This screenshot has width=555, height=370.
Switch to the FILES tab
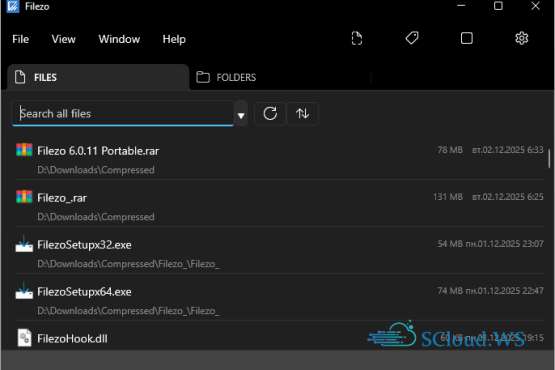[98, 77]
